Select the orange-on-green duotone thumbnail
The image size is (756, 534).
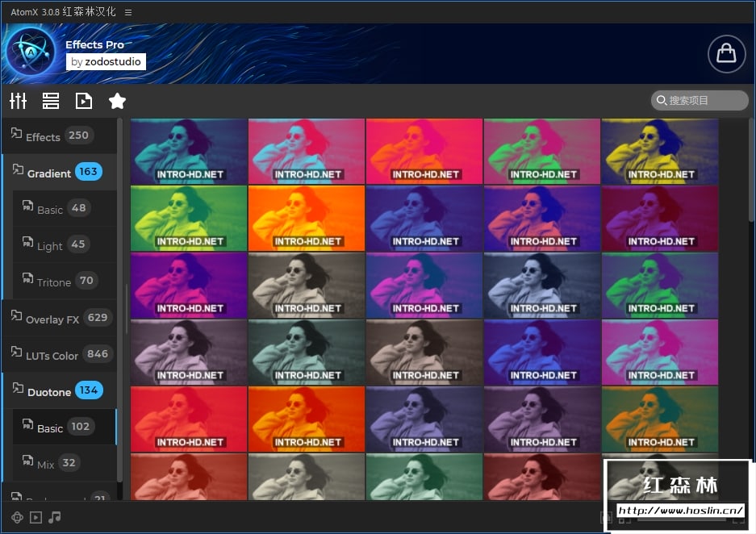[x=660, y=419]
